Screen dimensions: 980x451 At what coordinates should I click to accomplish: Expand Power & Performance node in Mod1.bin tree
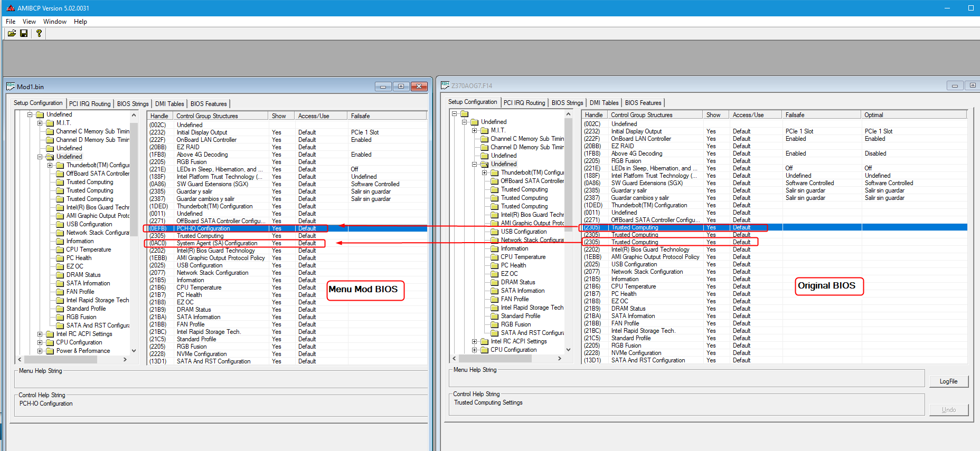point(40,351)
